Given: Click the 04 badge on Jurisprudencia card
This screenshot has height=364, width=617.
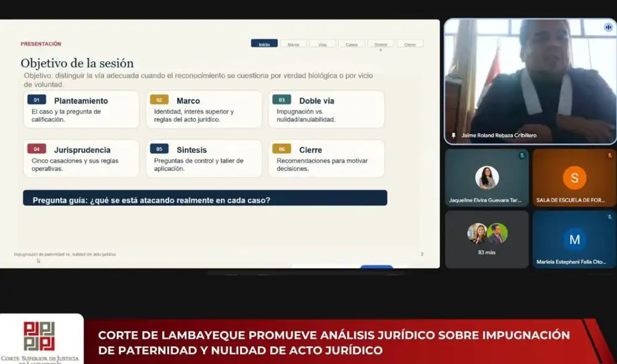Looking at the screenshot, I should coord(36,149).
